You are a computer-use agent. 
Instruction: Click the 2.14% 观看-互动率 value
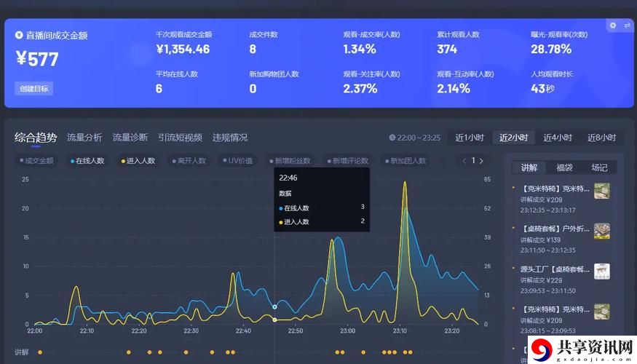click(x=454, y=89)
